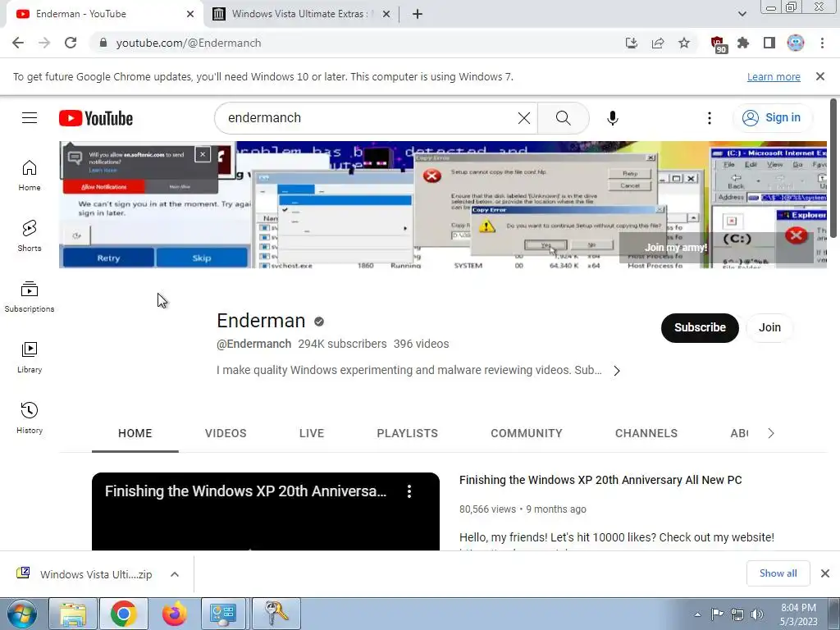Screen dimensions: 840x630
Task: Click the YouTube logo
Action: pyautogui.click(x=96, y=118)
